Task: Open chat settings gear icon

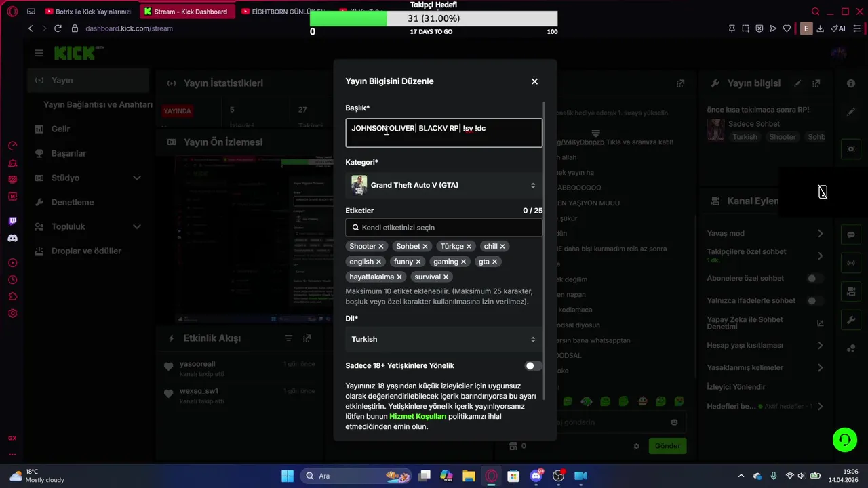Action: click(x=636, y=446)
